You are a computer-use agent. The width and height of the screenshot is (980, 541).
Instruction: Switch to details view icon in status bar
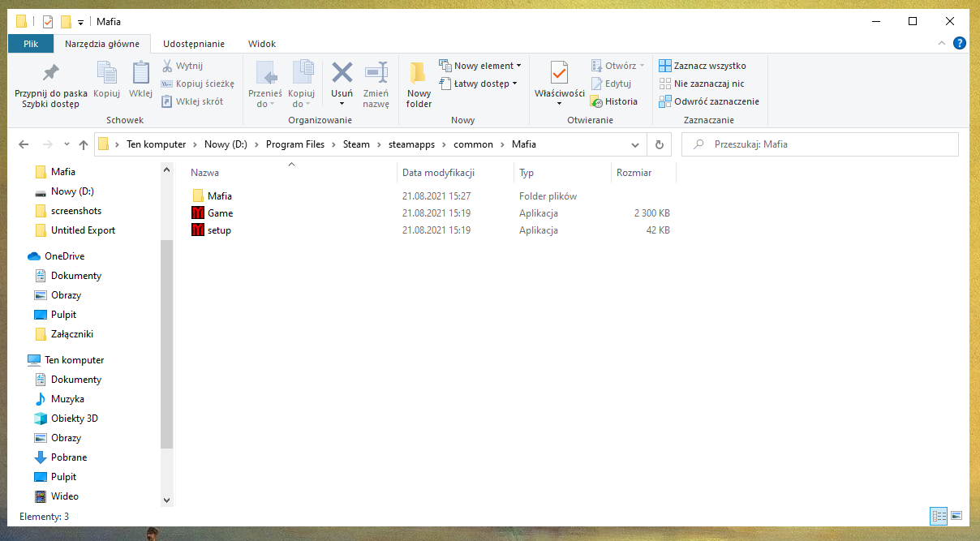coord(939,516)
